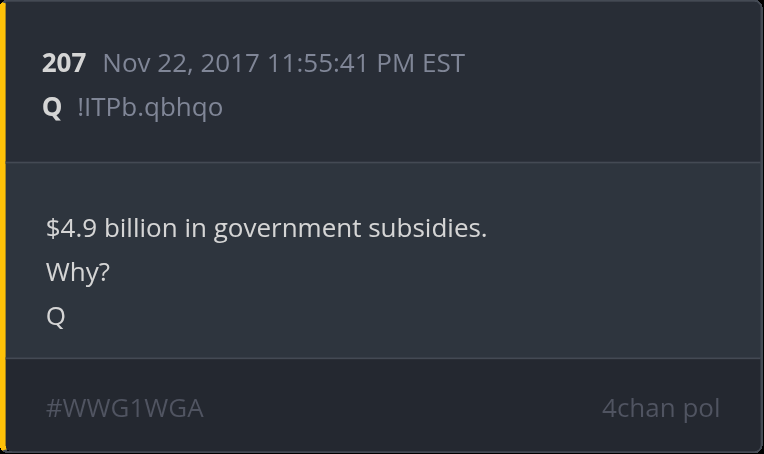
Task: Click the word 'government' in the post
Action: pyautogui.click(x=287, y=229)
